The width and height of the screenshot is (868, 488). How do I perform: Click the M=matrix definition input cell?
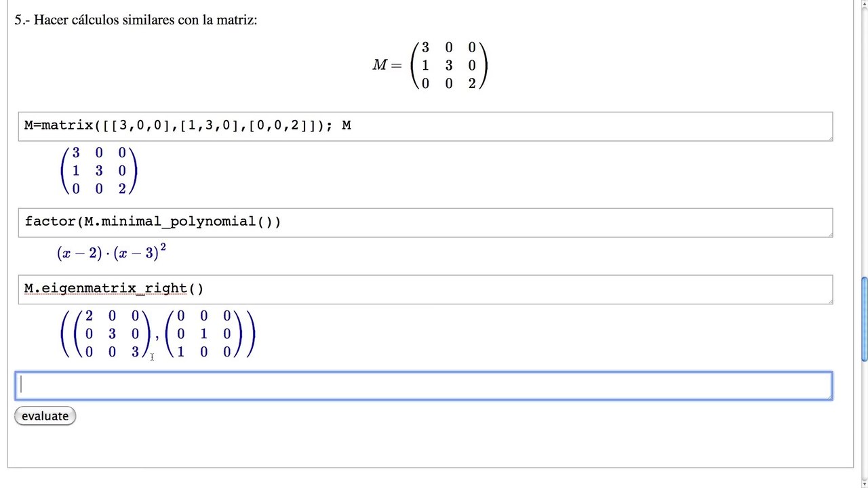[425, 127]
